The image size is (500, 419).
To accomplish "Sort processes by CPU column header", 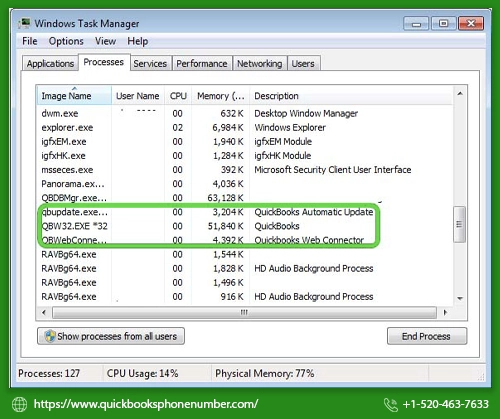I will pyautogui.click(x=178, y=96).
